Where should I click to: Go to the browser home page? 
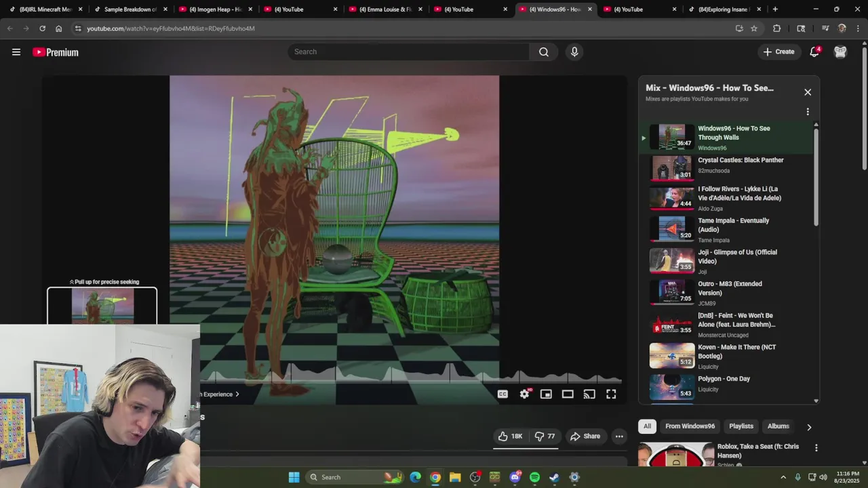pos(58,28)
